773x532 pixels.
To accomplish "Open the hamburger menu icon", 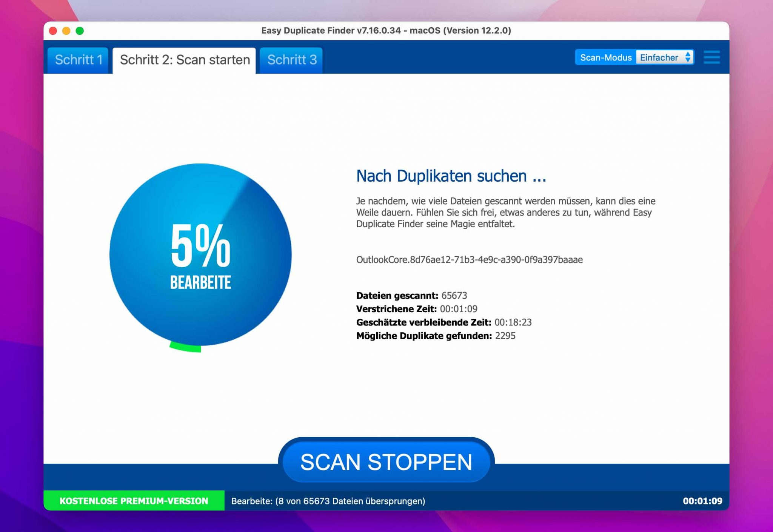I will click(x=711, y=57).
